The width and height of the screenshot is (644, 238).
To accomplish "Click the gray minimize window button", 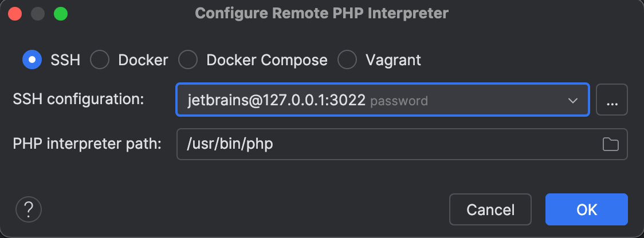I will [38, 14].
